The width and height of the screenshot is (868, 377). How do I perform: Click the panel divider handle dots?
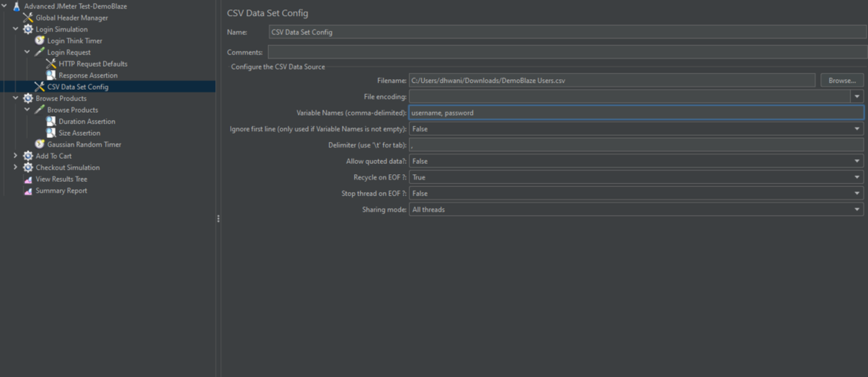click(218, 219)
